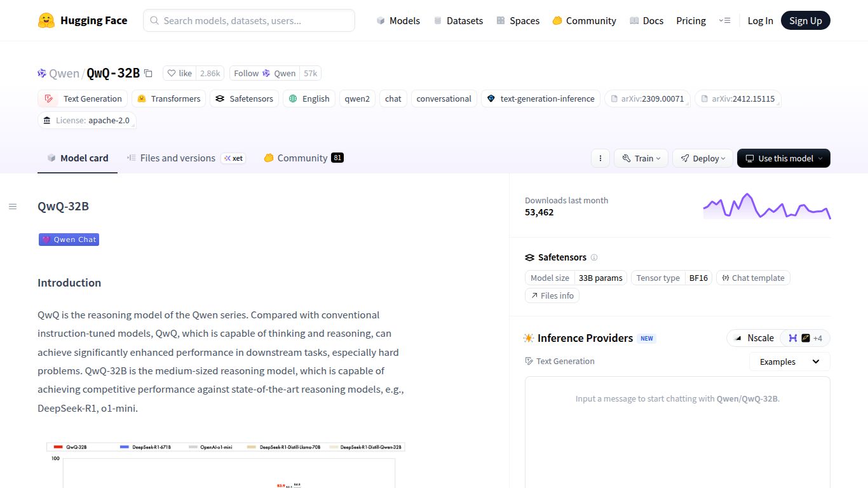868x488 pixels.
Task: Switch to Files and versions tab
Action: (177, 158)
